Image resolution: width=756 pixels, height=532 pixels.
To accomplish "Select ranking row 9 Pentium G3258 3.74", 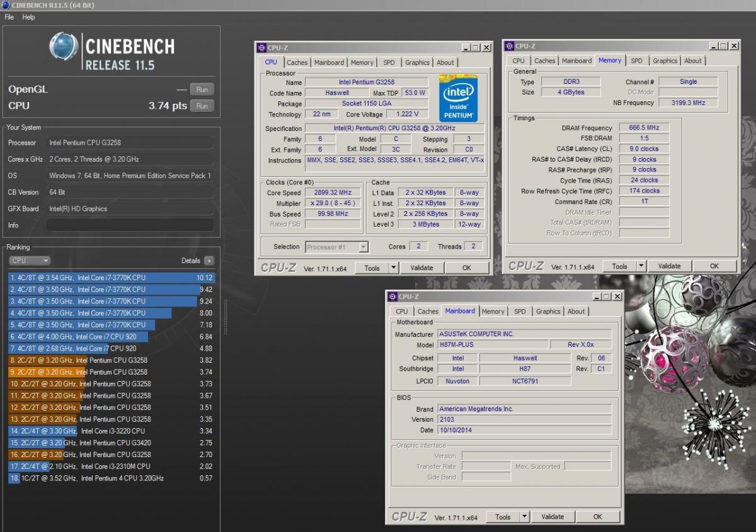I will pos(112,372).
